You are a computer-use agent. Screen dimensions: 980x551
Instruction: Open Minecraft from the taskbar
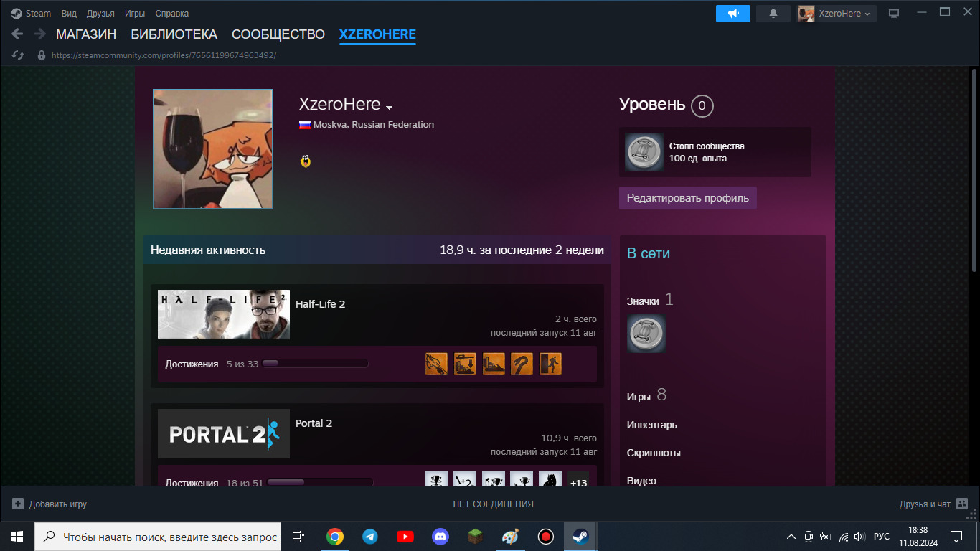pyautogui.click(x=476, y=537)
